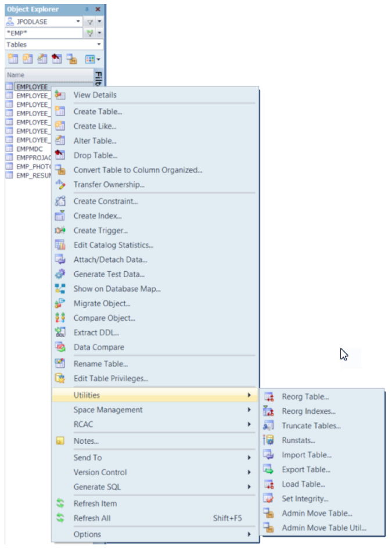Click the Create Table icon in context menu
The height and width of the screenshot is (549, 392).
coord(60,112)
